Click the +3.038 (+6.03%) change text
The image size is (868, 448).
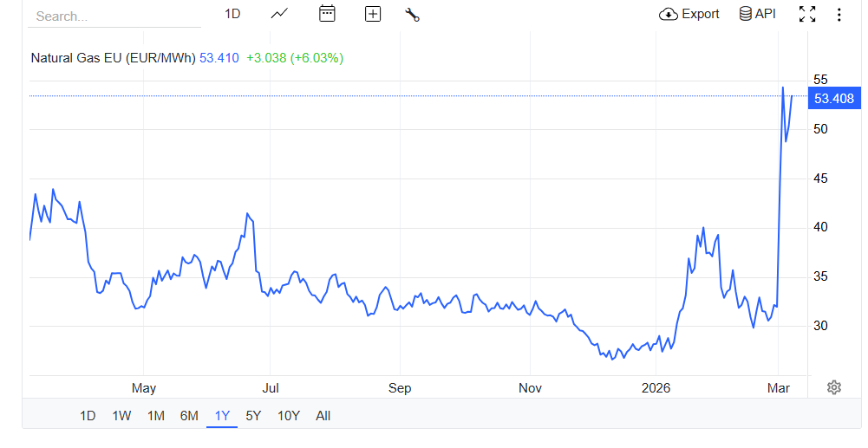pyautogui.click(x=295, y=57)
